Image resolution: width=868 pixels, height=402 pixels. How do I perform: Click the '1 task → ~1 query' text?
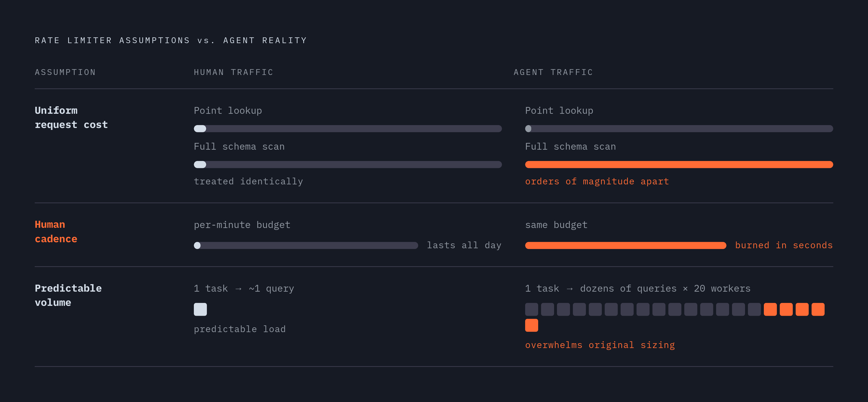(x=244, y=288)
